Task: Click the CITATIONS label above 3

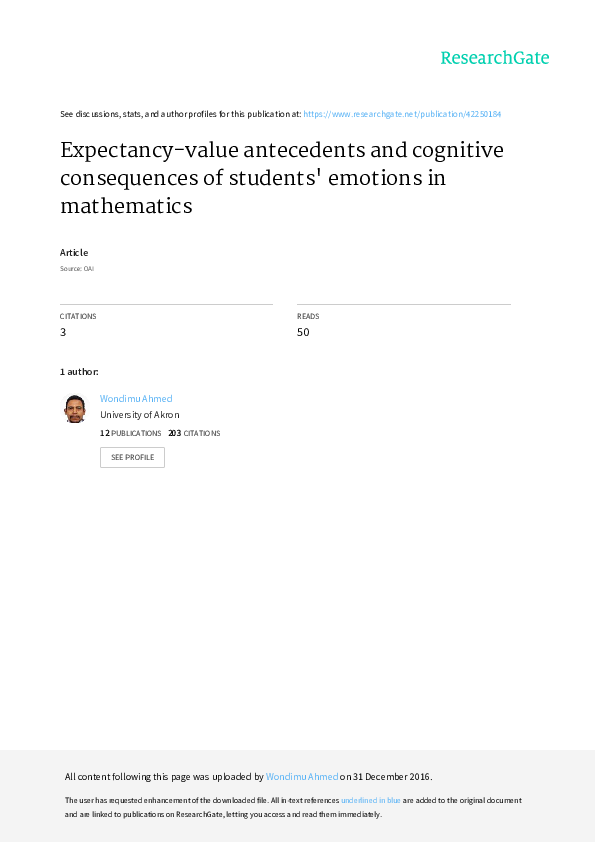Action: point(78,316)
